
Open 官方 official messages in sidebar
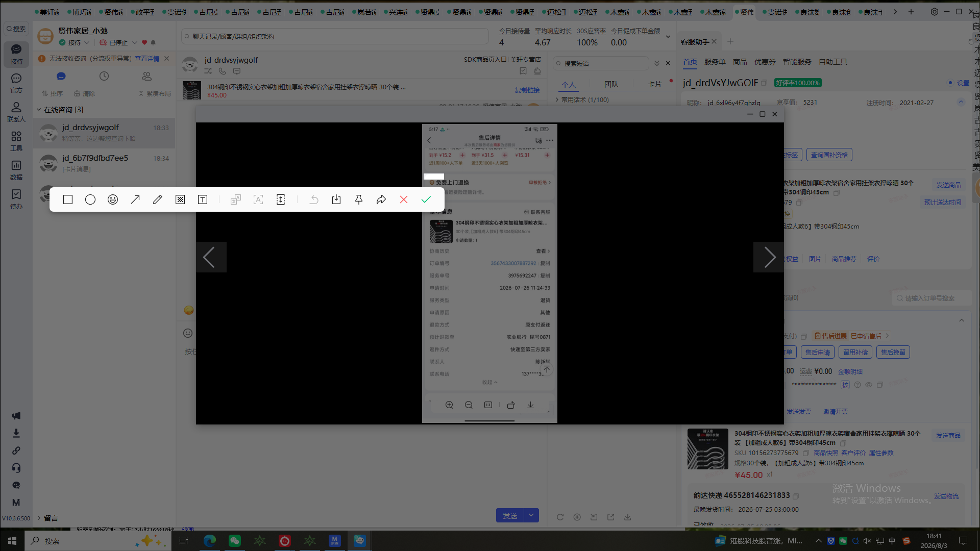pyautogui.click(x=16, y=83)
